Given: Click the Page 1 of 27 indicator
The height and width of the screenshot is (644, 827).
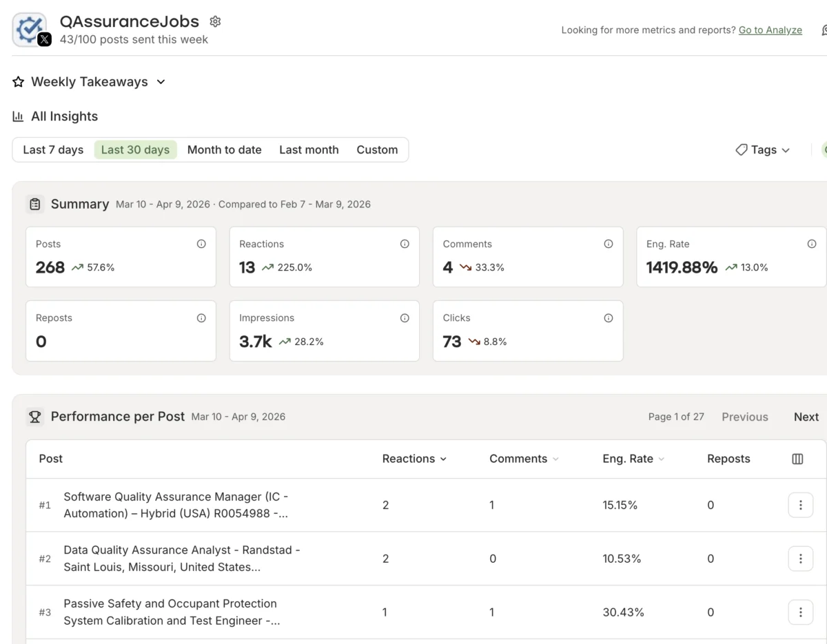Looking at the screenshot, I should point(676,417).
